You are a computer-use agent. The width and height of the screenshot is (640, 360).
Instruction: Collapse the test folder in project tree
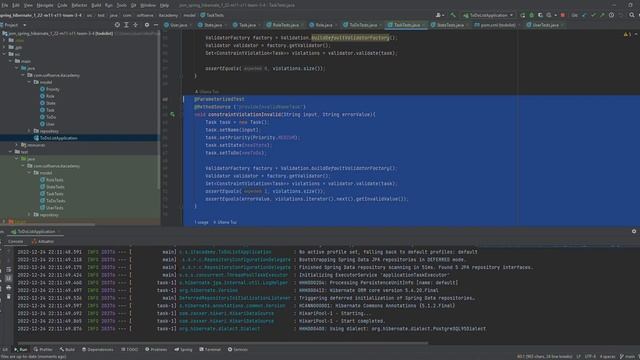(x=11, y=152)
